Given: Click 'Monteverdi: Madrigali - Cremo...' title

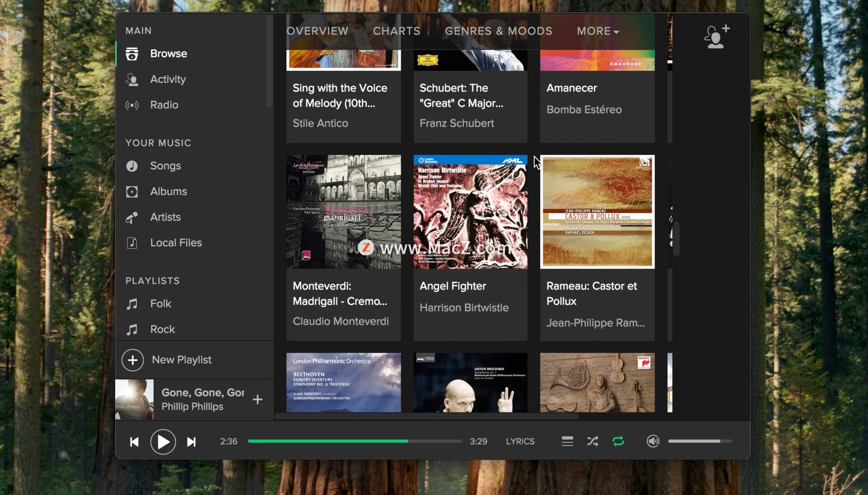Looking at the screenshot, I should (x=340, y=294).
